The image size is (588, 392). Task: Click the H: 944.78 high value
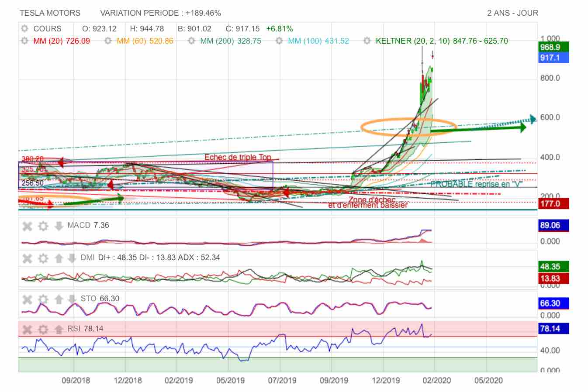pyautogui.click(x=147, y=29)
